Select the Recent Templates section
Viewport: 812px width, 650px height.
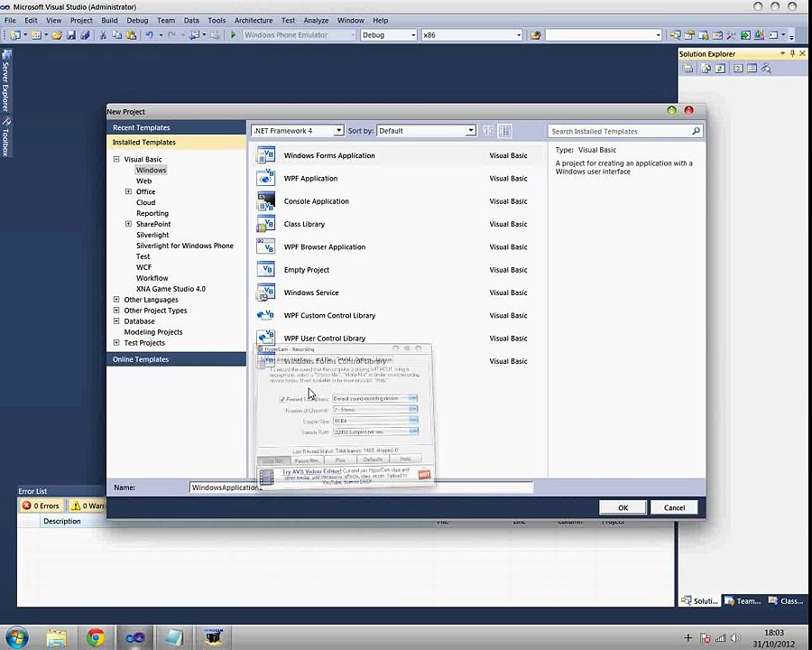[176, 127]
